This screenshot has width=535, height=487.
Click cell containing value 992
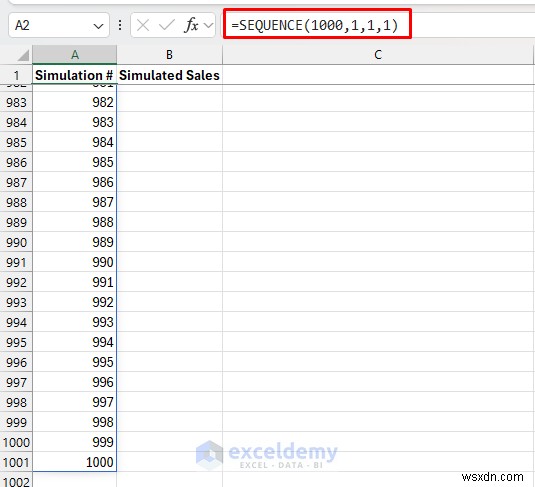[x=75, y=302]
